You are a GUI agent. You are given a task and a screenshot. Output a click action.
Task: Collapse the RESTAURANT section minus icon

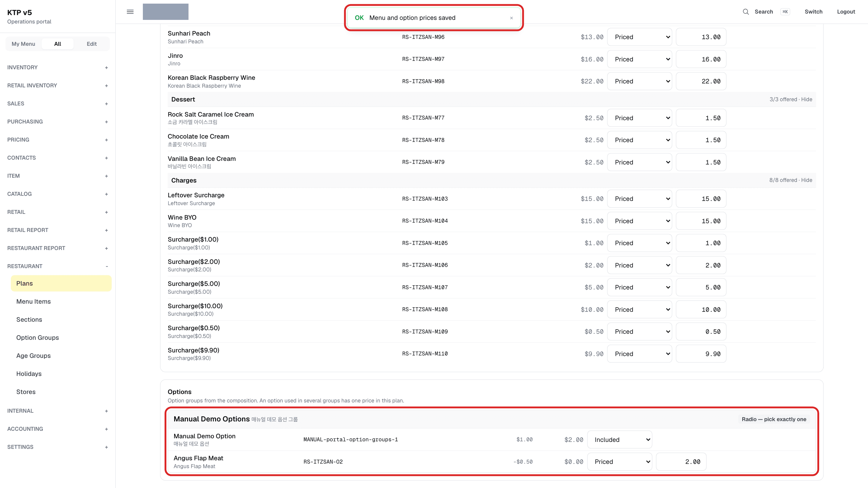(x=106, y=266)
